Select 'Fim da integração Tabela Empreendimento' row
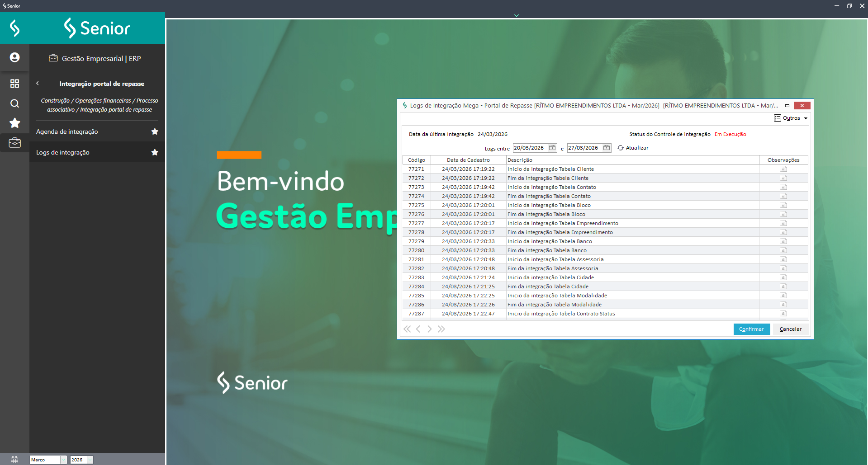The height and width of the screenshot is (465, 868). (x=605, y=232)
